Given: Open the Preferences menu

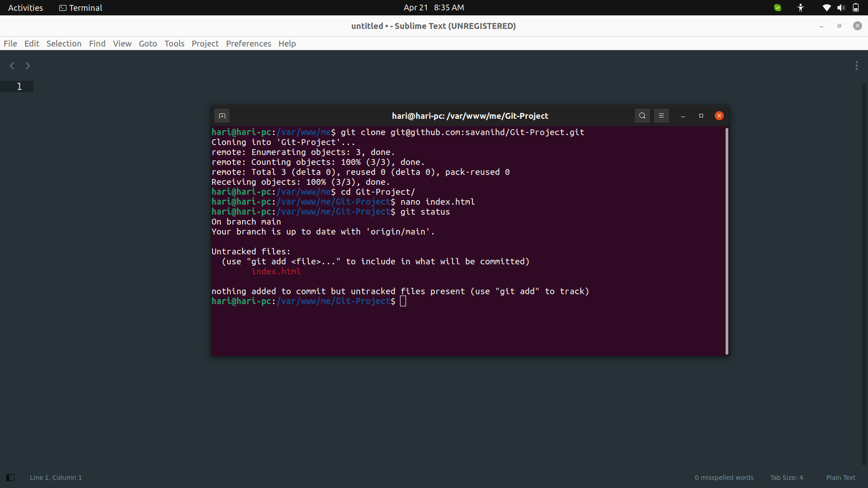Looking at the screenshot, I should pos(248,43).
